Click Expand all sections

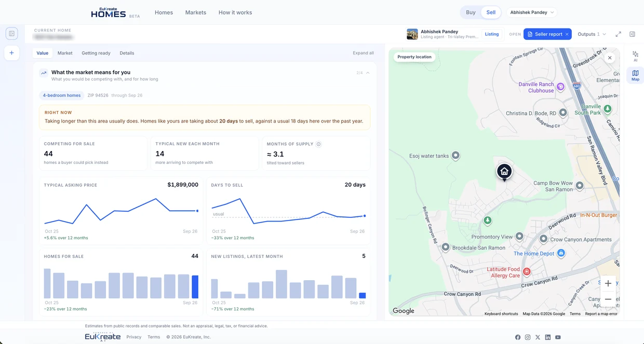click(363, 53)
